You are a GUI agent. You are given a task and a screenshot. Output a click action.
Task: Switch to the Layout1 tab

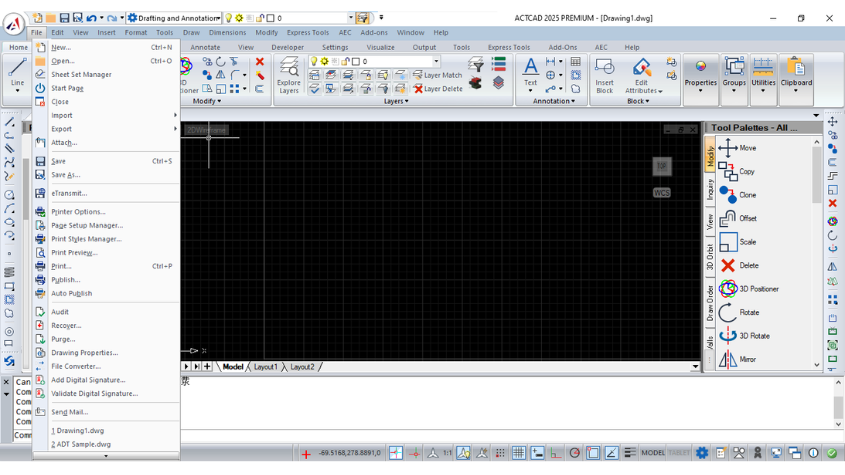point(266,367)
